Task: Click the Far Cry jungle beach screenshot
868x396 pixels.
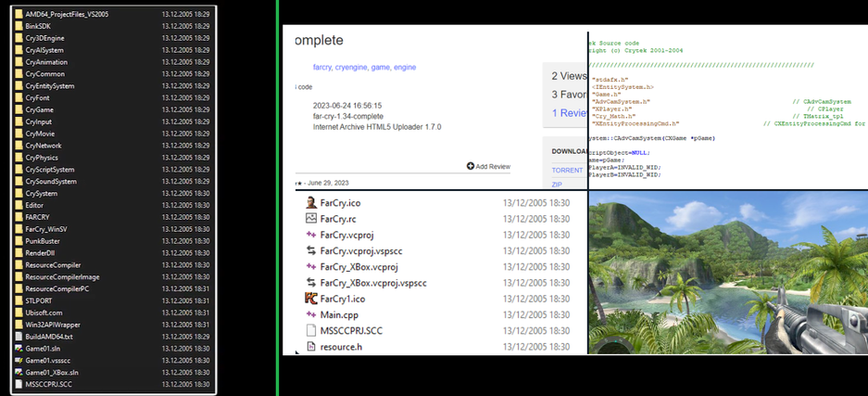Action: pyautogui.click(x=728, y=272)
